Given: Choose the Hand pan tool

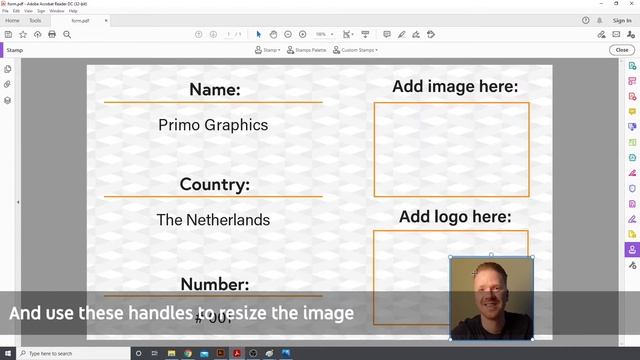Looking at the screenshot, I should (273, 35).
